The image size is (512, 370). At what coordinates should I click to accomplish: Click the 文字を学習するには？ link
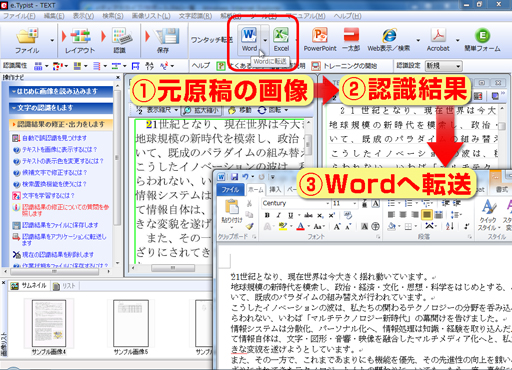coord(48,195)
